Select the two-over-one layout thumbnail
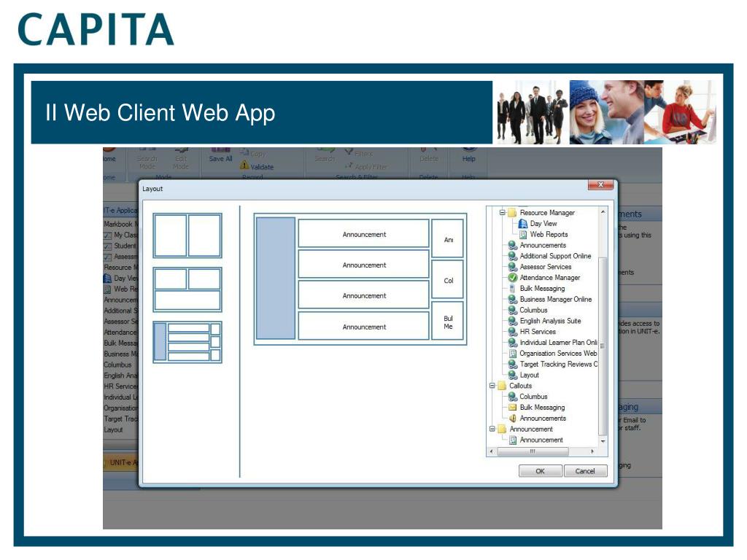The width and height of the screenshot is (747, 560). click(187, 289)
